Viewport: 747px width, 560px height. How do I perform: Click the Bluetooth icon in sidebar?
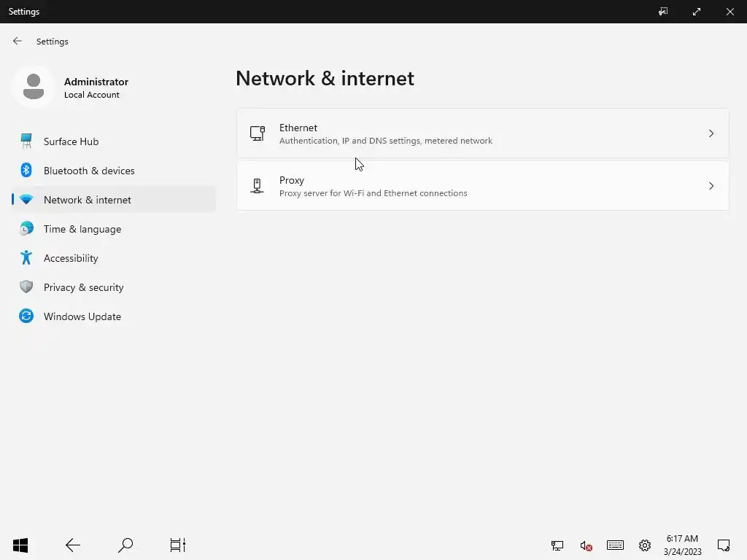pyautogui.click(x=26, y=170)
